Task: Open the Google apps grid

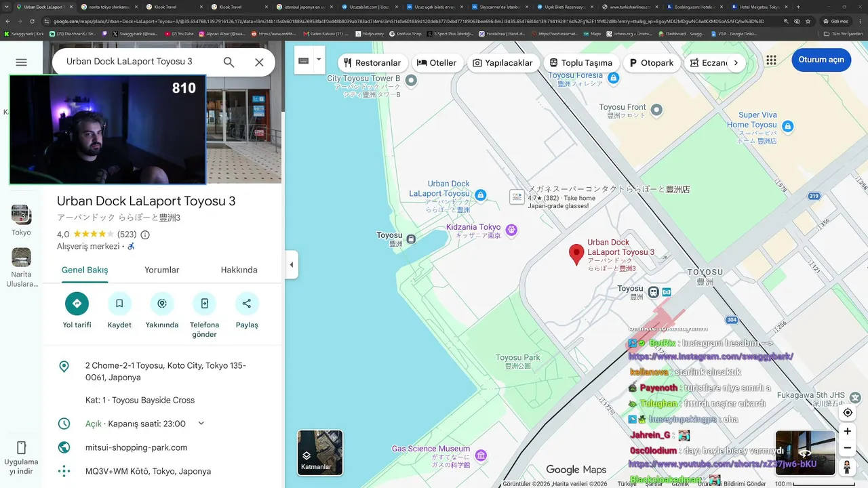Action: click(x=771, y=60)
